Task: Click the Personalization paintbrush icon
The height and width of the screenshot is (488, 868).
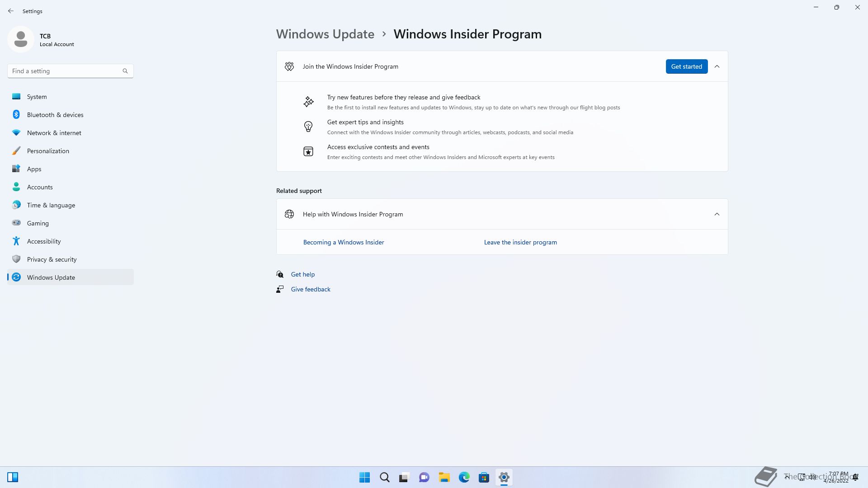Action: pos(16,150)
